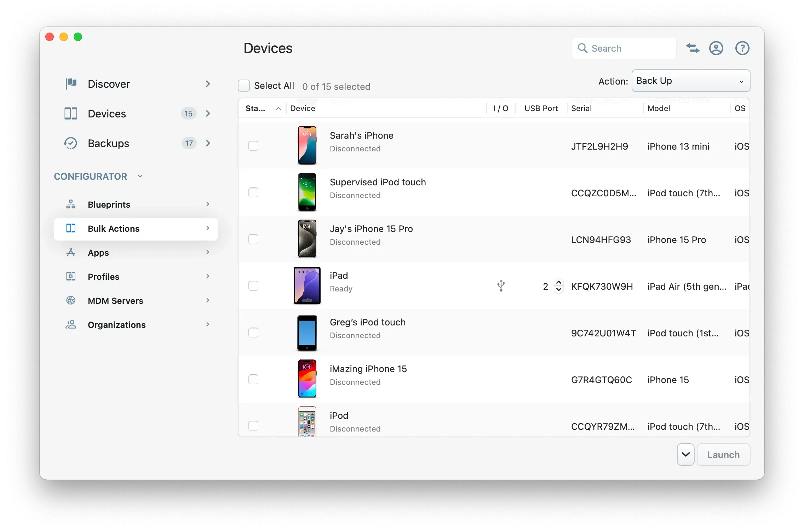
Task: Enable the Select All checkbox
Action: coord(244,86)
